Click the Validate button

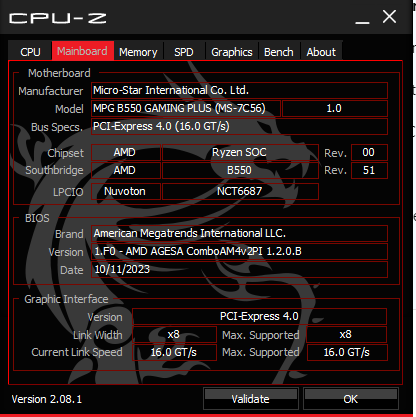tap(251, 399)
